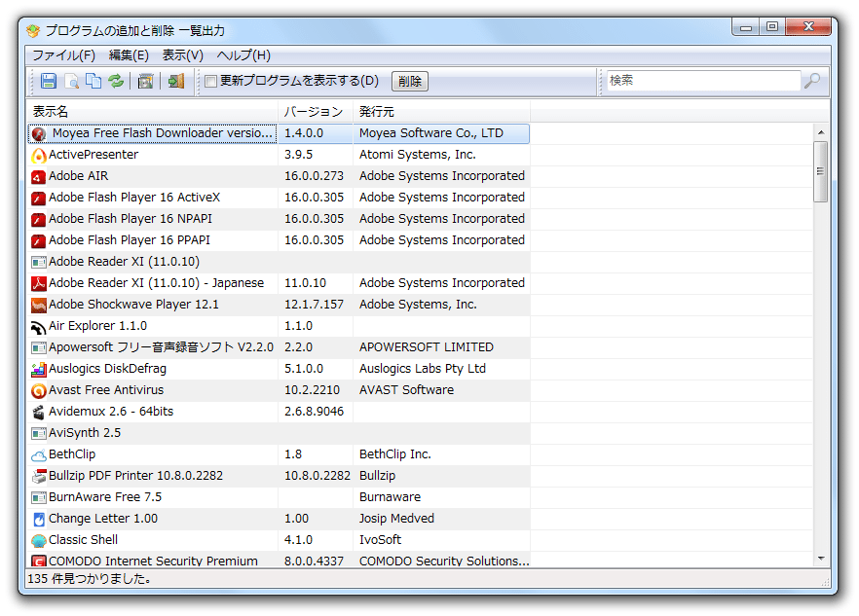Click the green Refresh arrows icon
Image resolution: width=859 pixels, height=616 pixels.
(116, 81)
